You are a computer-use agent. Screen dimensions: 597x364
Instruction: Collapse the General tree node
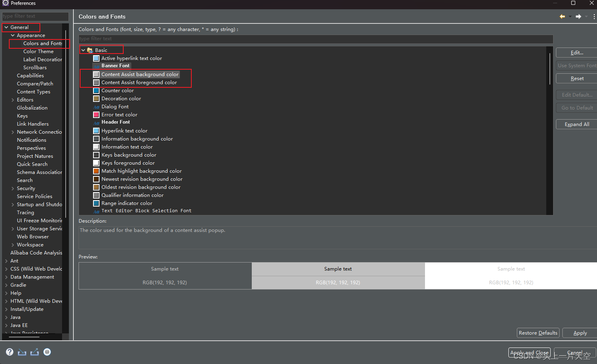(x=6, y=27)
